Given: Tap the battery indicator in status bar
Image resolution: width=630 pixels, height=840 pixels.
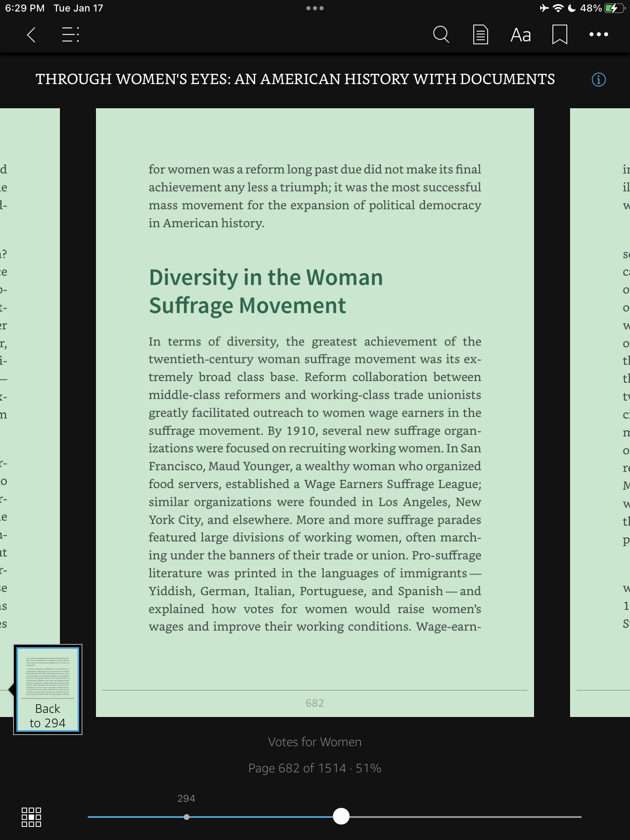Looking at the screenshot, I should point(614,8).
